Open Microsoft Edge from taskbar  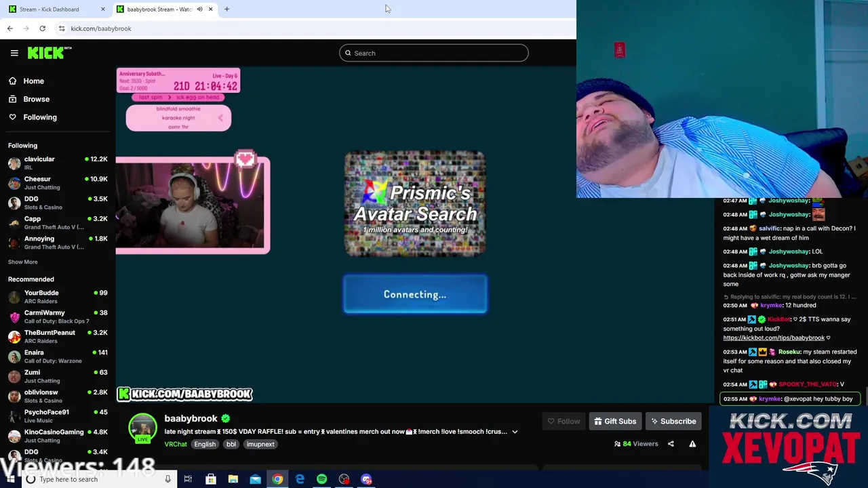pyautogui.click(x=300, y=479)
